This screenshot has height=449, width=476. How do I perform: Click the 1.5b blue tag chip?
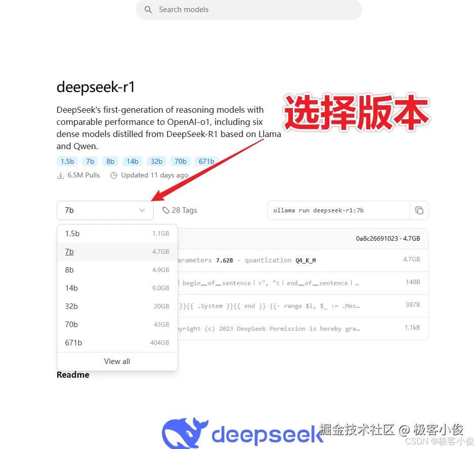pos(67,161)
